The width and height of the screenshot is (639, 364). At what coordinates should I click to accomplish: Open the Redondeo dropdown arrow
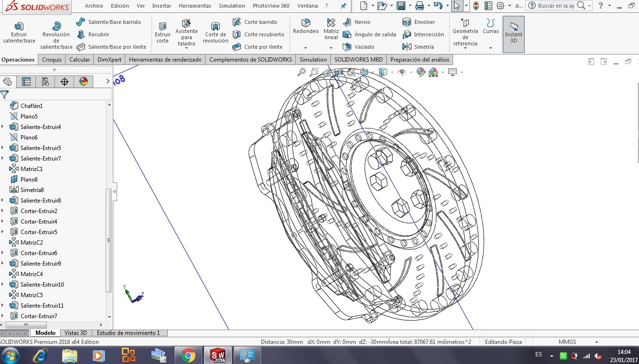(305, 48)
